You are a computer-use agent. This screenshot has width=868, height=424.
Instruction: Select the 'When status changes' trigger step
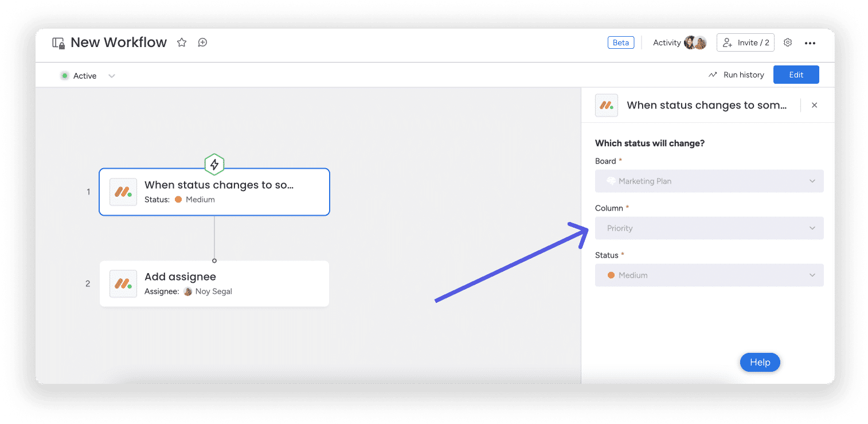(x=214, y=192)
